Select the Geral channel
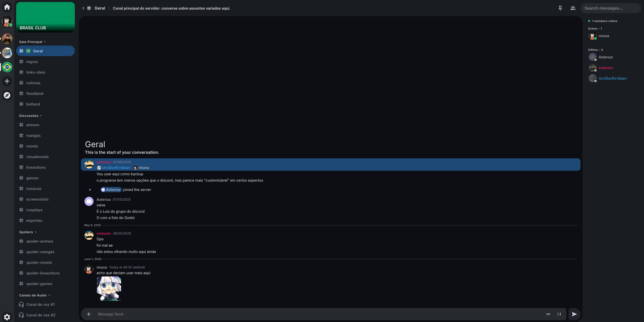The image size is (644, 322). tap(46, 51)
